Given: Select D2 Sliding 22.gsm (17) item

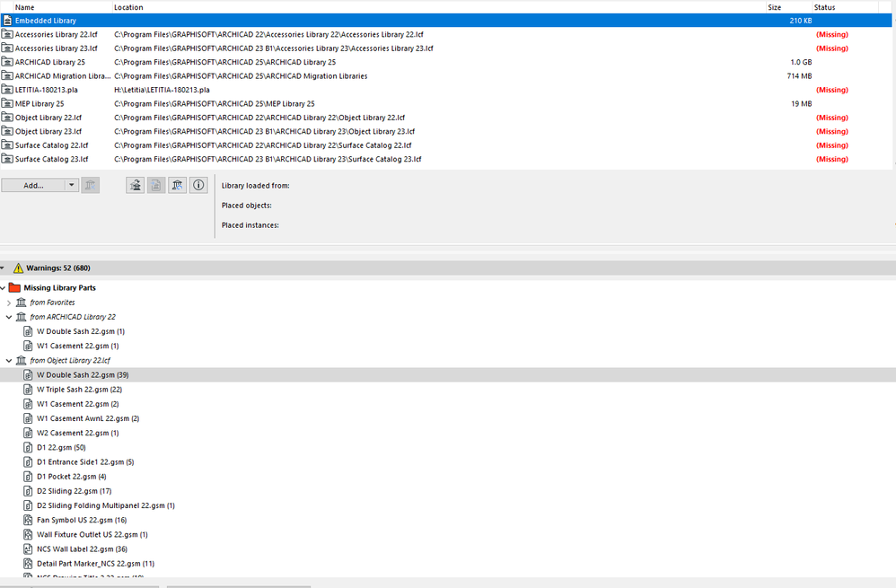Looking at the screenshot, I should pos(75,491).
